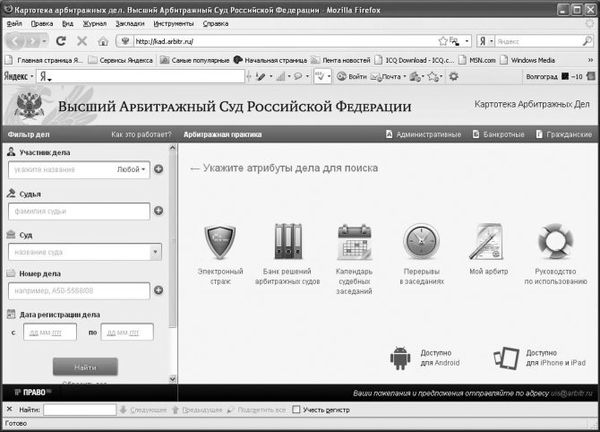Screen dimensions: 600x432
Task: Click the Перерывы в заседаниях clock icon
Action: click(x=421, y=241)
